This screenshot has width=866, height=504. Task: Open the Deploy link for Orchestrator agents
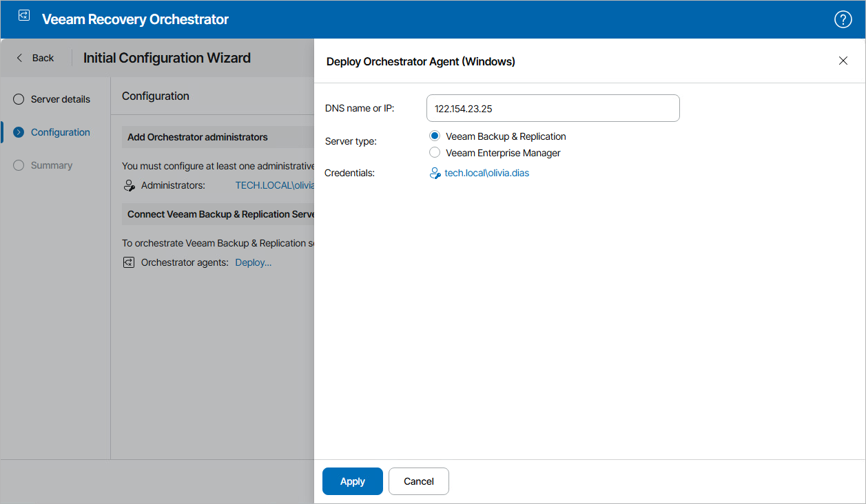[252, 262]
